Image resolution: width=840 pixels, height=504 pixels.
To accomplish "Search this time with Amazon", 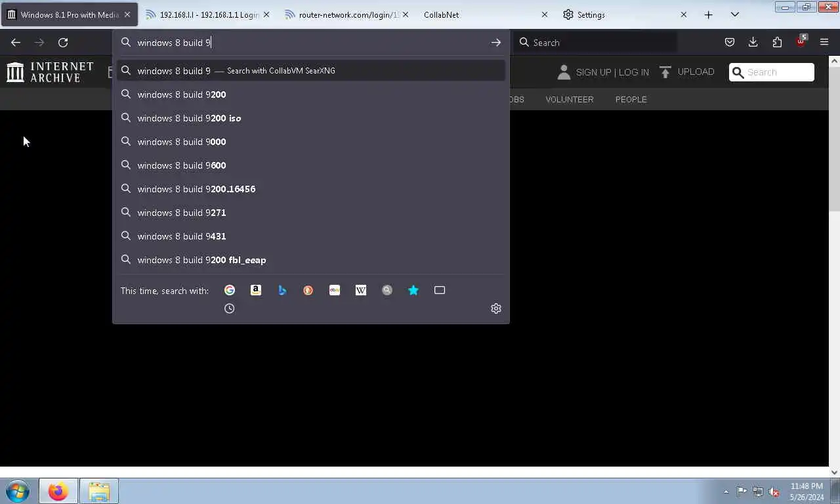I will click(x=256, y=290).
